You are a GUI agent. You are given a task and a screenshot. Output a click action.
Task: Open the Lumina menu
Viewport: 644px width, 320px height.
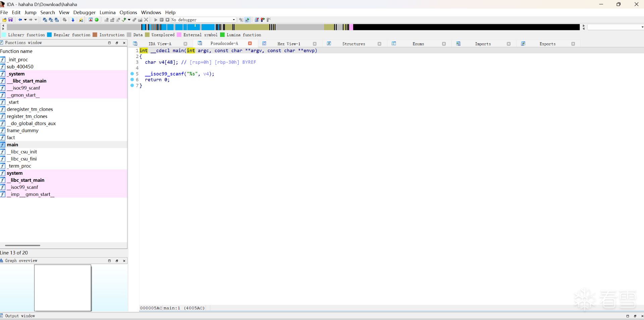click(x=107, y=12)
